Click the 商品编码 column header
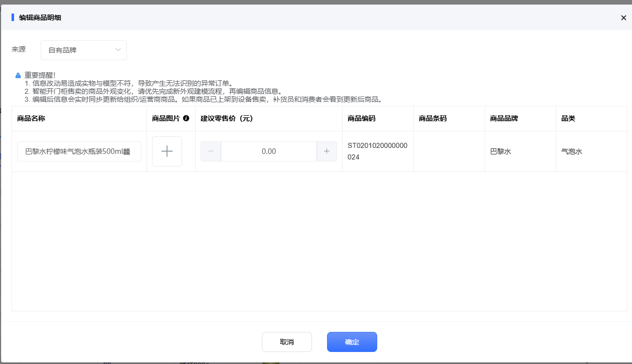The width and height of the screenshot is (632, 364). (362, 118)
